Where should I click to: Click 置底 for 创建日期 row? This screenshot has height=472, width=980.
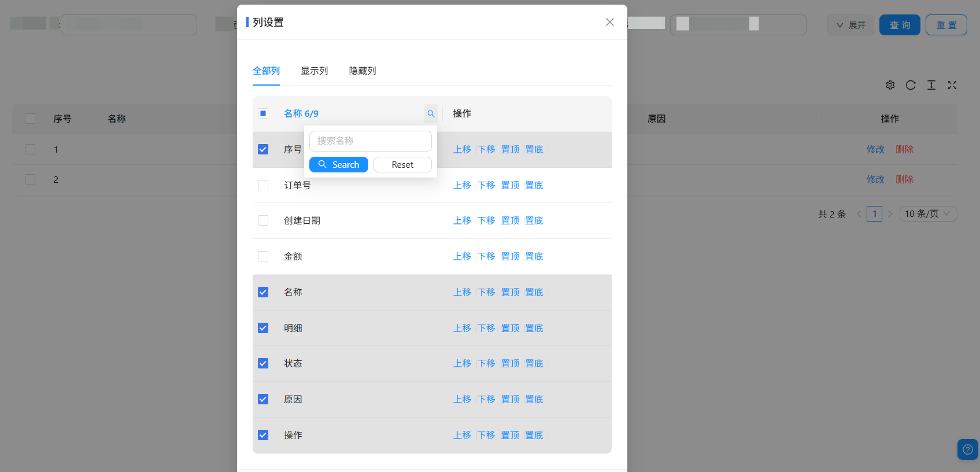pyautogui.click(x=534, y=220)
